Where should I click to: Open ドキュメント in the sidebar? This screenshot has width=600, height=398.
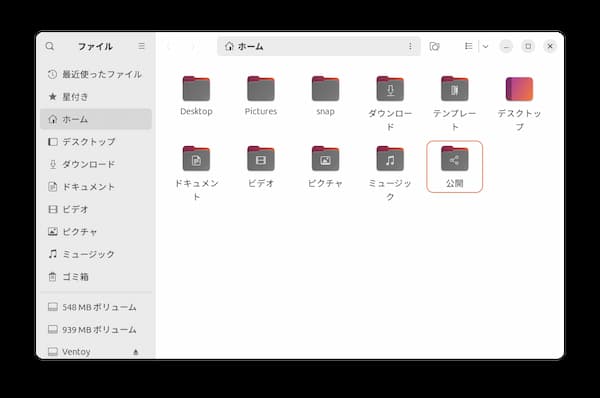tap(96, 187)
